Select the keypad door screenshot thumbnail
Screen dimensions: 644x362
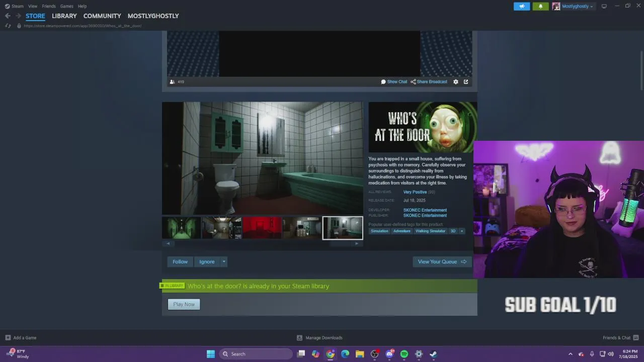coord(302,228)
